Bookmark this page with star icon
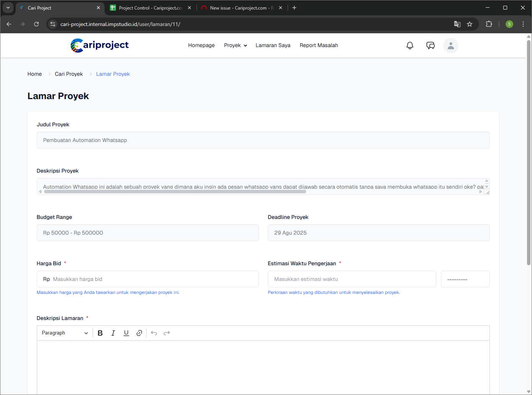The height and width of the screenshot is (395, 532). (470, 24)
